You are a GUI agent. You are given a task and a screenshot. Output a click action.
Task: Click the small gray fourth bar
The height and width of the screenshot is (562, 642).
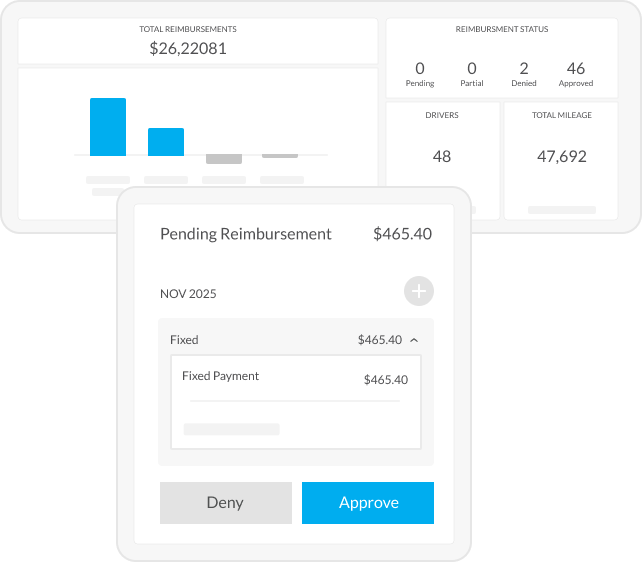click(x=280, y=156)
